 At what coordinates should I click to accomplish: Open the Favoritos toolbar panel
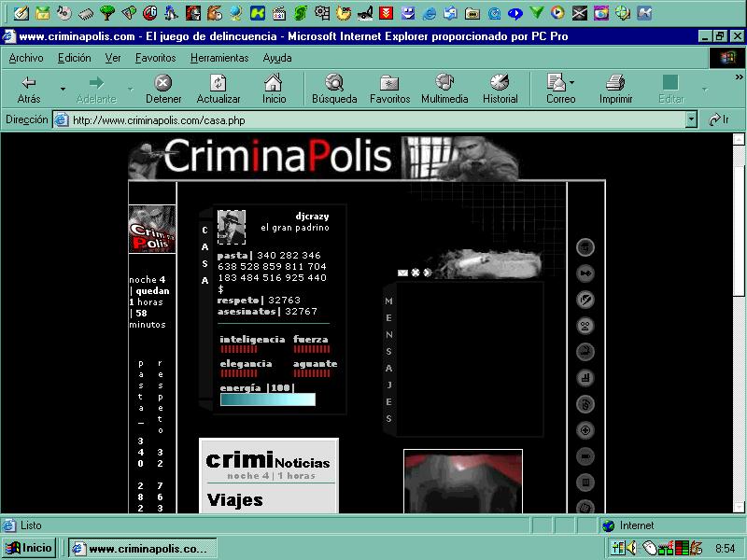coord(389,89)
